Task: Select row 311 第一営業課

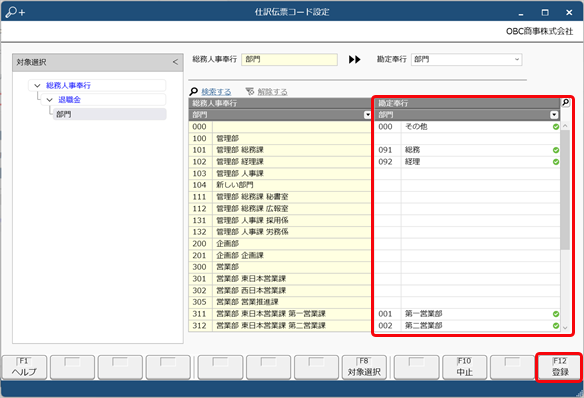Action: 280,314
